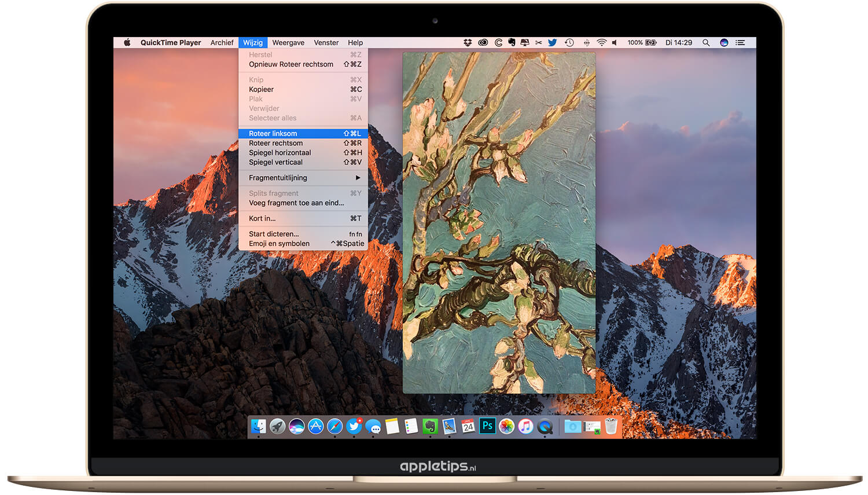Click the Dropbox menu bar icon
The image size is (868, 495).
pos(468,42)
